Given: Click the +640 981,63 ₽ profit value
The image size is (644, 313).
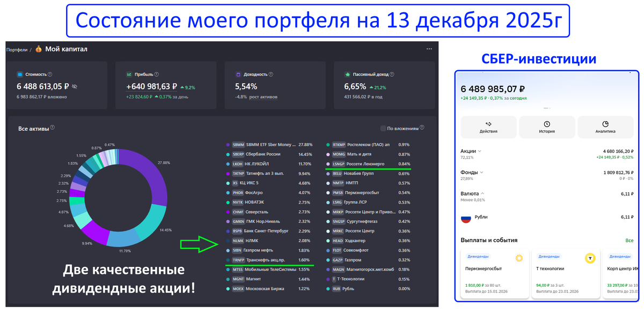Looking at the screenshot, I should click(x=152, y=86).
